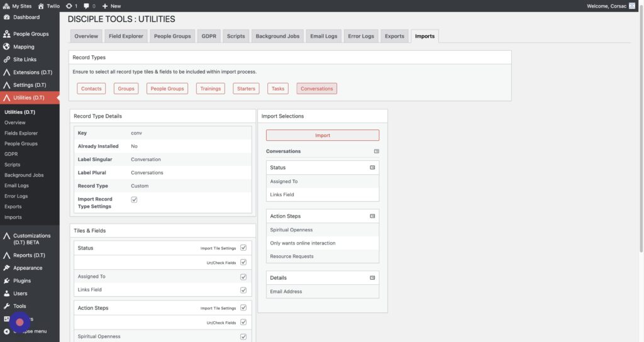
Task: Select the People Groups record type button
Action: [167, 89]
